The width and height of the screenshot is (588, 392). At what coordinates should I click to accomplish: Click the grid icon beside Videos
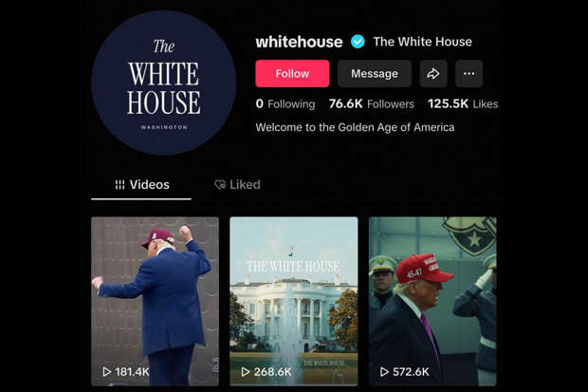click(x=119, y=185)
